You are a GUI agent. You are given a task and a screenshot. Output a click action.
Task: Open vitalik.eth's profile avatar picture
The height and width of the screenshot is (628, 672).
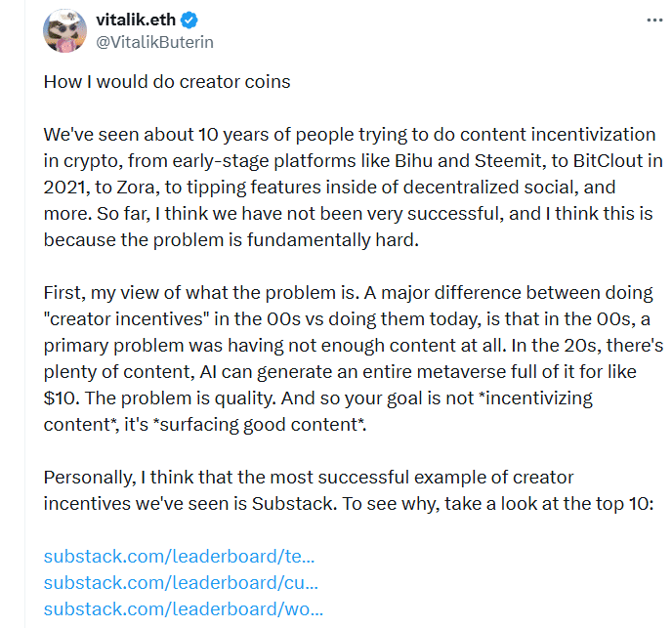65,31
